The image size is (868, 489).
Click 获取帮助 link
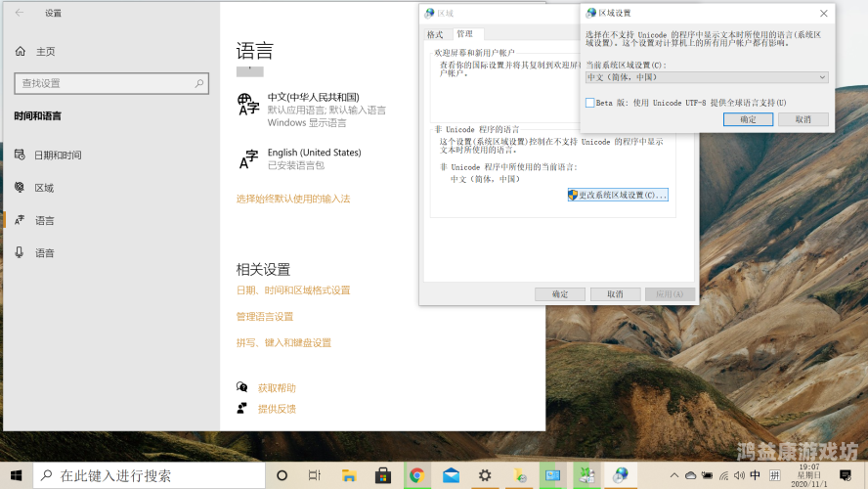[x=277, y=388]
